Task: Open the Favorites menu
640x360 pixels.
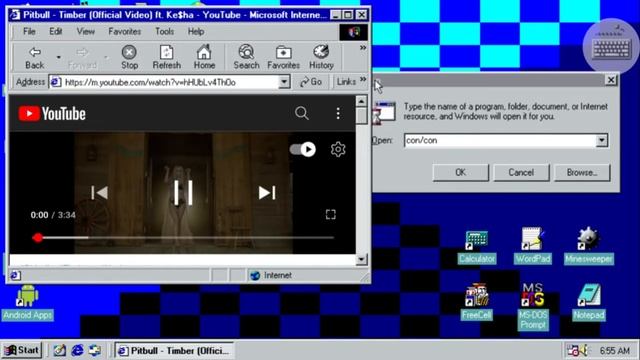Action: [124, 31]
